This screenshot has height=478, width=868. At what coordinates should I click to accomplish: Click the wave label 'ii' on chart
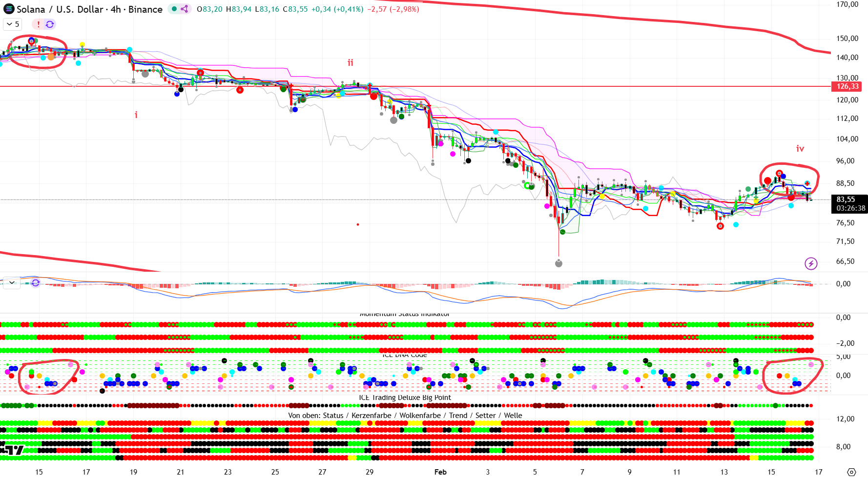coord(350,63)
